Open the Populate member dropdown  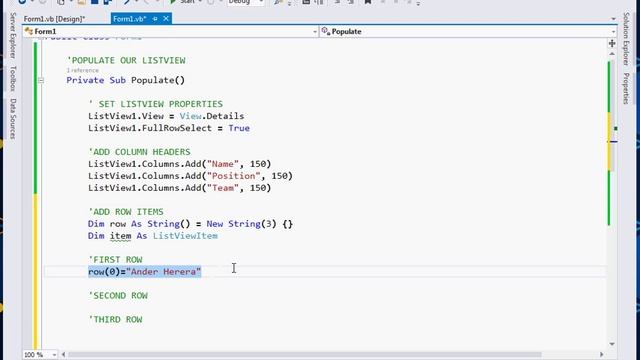468,31
